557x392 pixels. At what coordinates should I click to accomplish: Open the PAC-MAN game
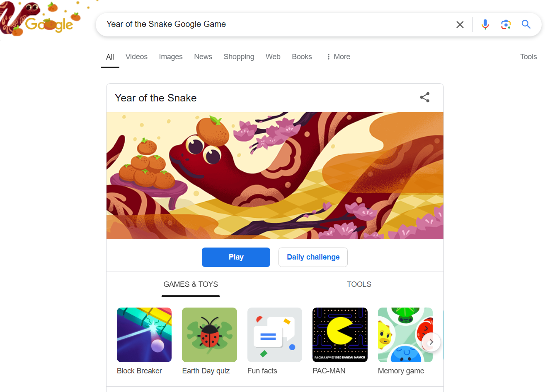pyautogui.click(x=340, y=335)
